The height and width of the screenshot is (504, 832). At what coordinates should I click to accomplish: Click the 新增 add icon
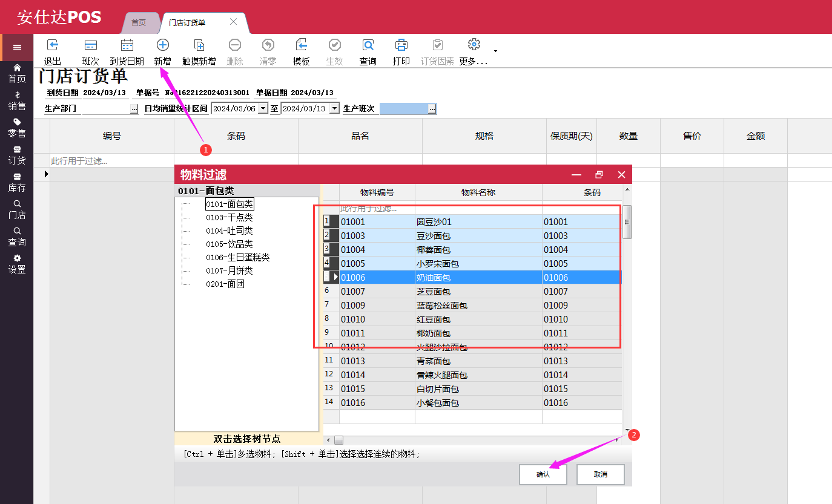pyautogui.click(x=162, y=45)
